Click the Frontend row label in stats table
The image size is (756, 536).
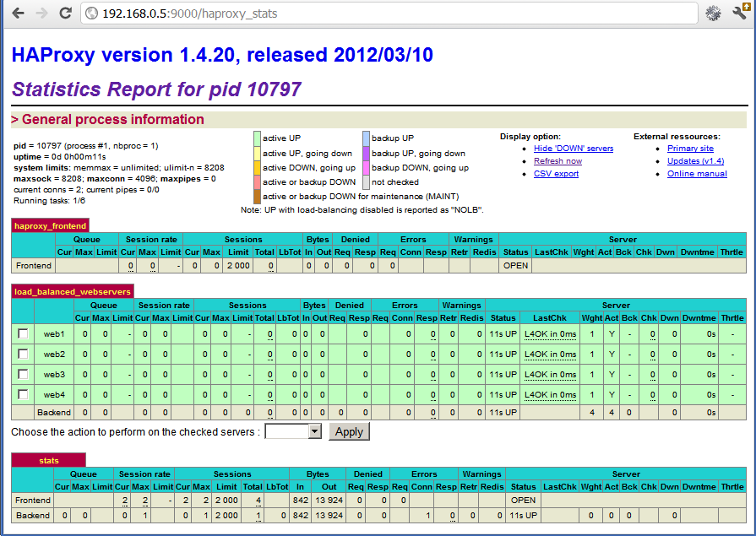(33, 501)
